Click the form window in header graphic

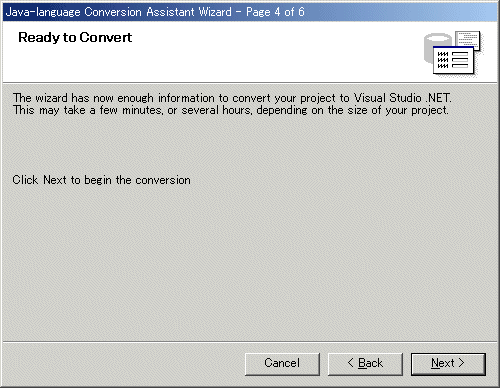click(453, 60)
